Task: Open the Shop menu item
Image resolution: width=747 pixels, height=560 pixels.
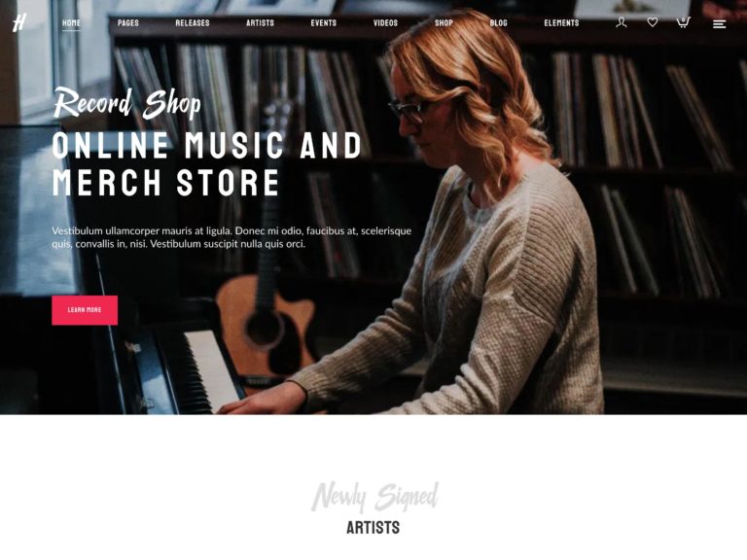Action: [444, 23]
